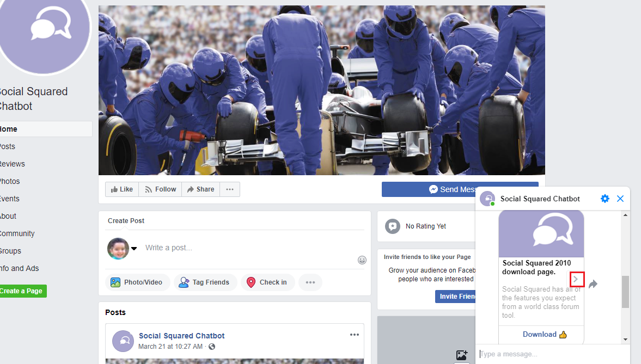641x364 pixels.
Task: Click the Social Squared Chatbot post link
Action: pos(181,336)
